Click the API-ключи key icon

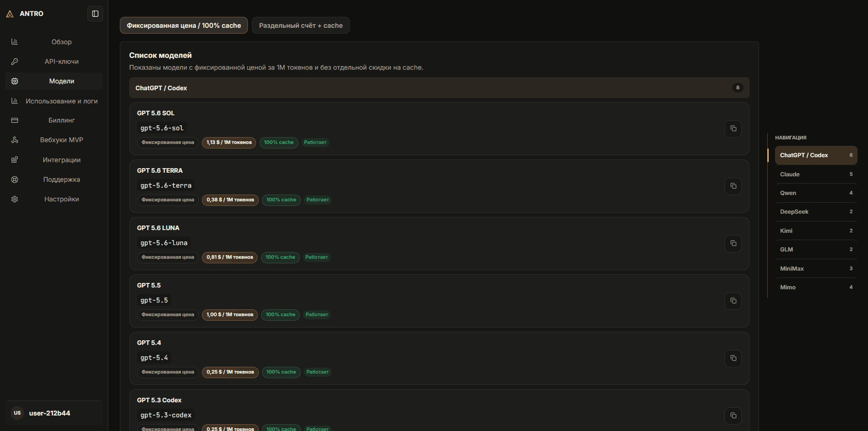tap(15, 62)
